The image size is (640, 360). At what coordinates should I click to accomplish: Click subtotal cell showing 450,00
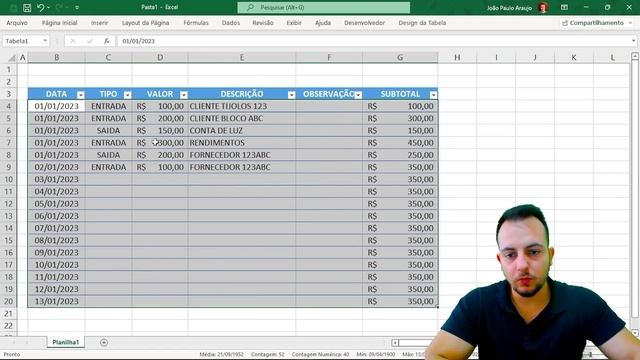[x=400, y=143]
